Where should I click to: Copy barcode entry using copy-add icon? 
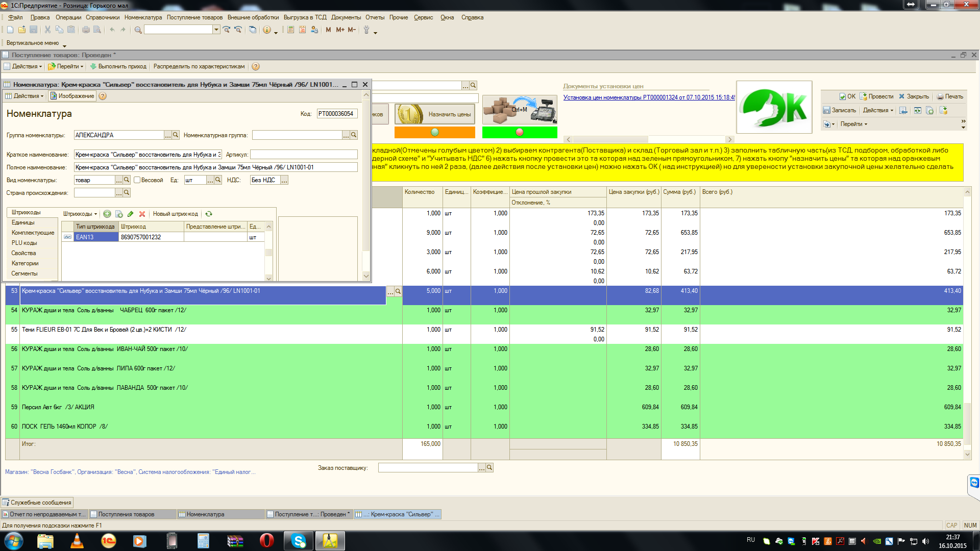[119, 214]
